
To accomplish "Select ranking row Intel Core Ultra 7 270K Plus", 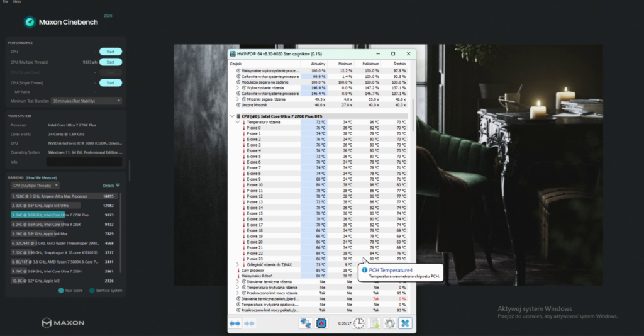I will point(64,215).
